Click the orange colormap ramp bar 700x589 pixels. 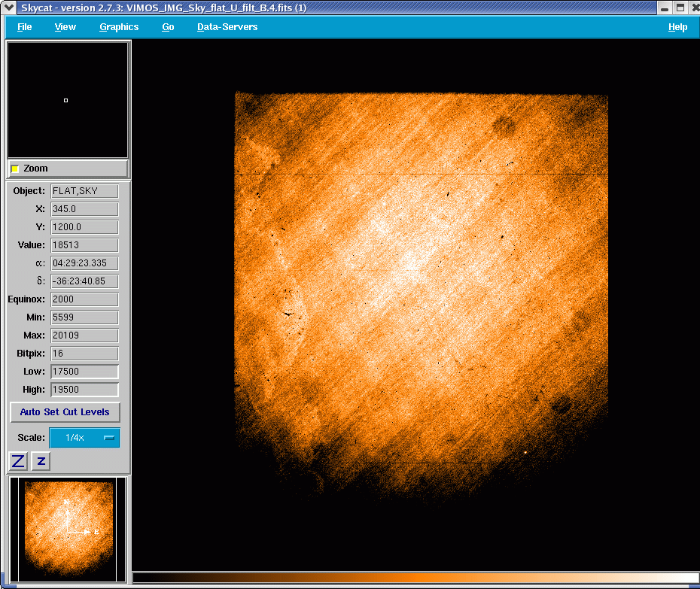pyautogui.click(x=415, y=578)
